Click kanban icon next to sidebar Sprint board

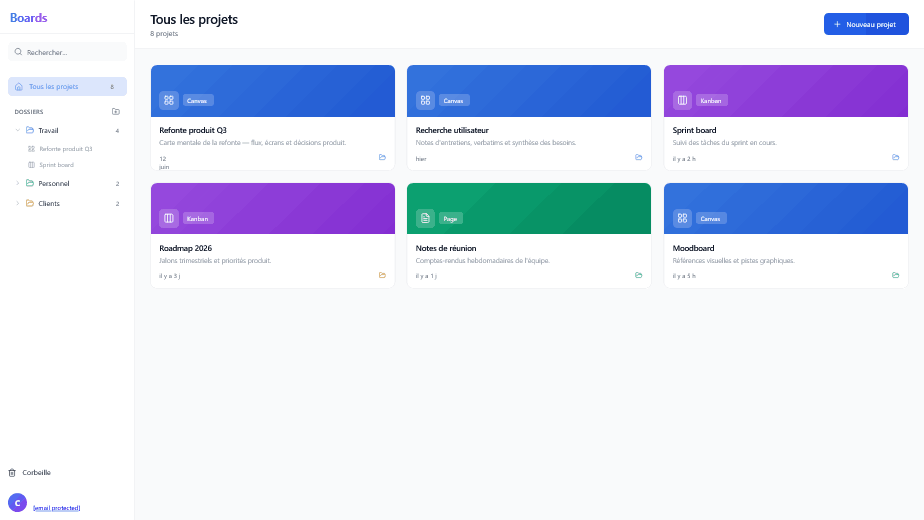coord(32,165)
